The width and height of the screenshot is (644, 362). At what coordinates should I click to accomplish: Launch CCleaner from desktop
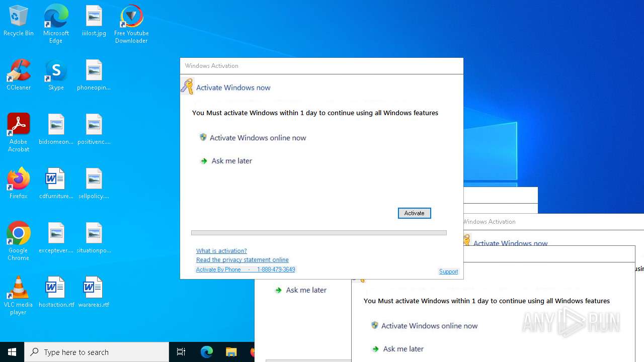(19, 75)
